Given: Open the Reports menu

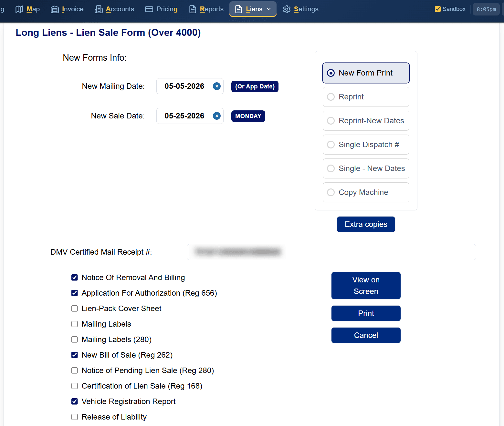Looking at the screenshot, I should click(206, 9).
